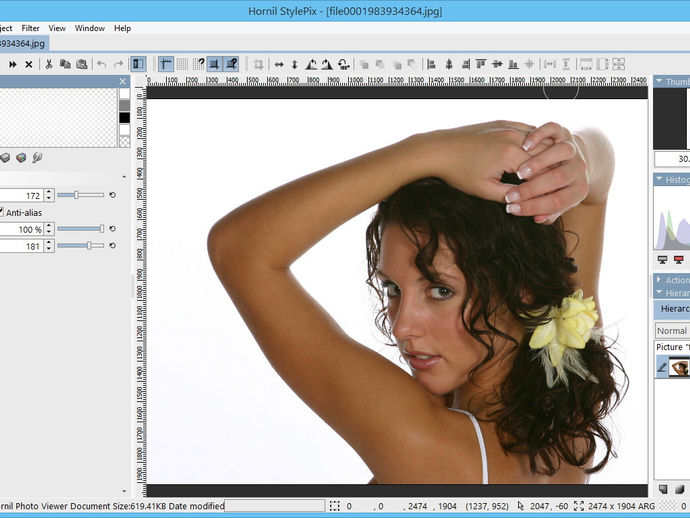690x518 pixels.
Task: Close the left tool options panel
Action: tap(123, 81)
